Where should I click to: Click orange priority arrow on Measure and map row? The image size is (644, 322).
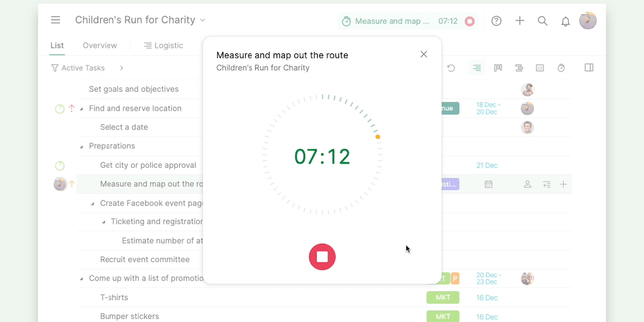click(x=72, y=184)
